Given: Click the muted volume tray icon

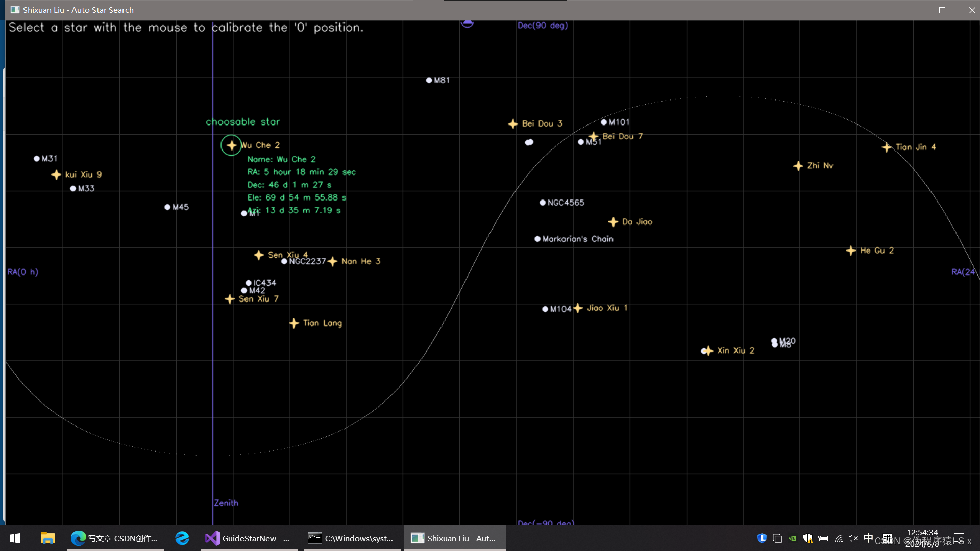Looking at the screenshot, I should pyautogui.click(x=853, y=538).
